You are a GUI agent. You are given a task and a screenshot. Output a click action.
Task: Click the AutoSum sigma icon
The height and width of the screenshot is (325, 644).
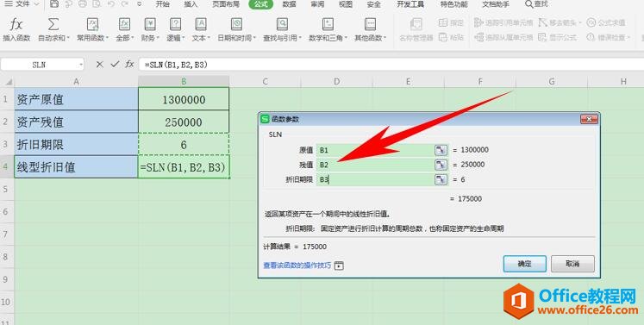click(x=53, y=25)
